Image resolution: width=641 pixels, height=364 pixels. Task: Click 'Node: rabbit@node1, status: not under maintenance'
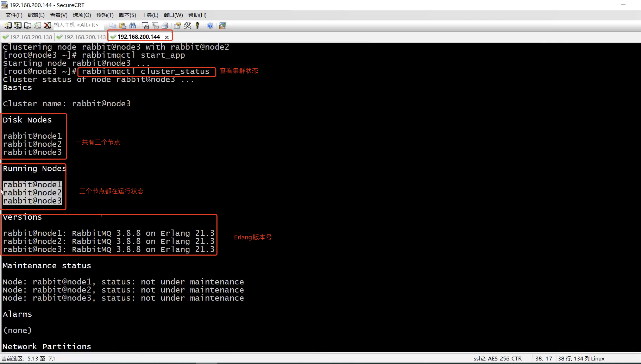click(123, 282)
